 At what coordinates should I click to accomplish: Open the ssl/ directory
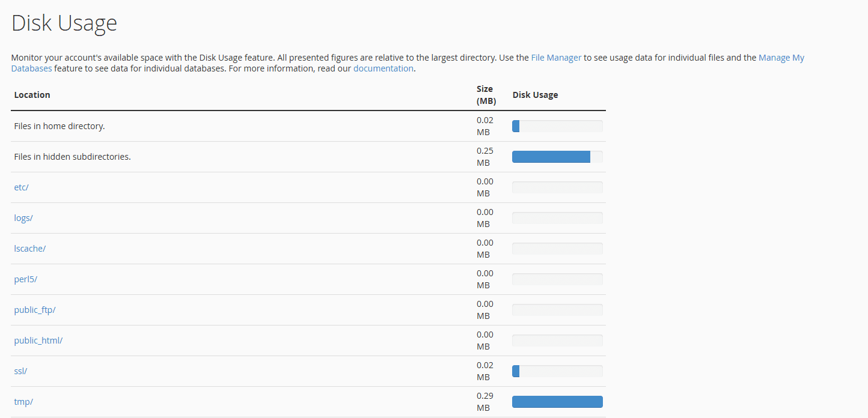[21, 371]
